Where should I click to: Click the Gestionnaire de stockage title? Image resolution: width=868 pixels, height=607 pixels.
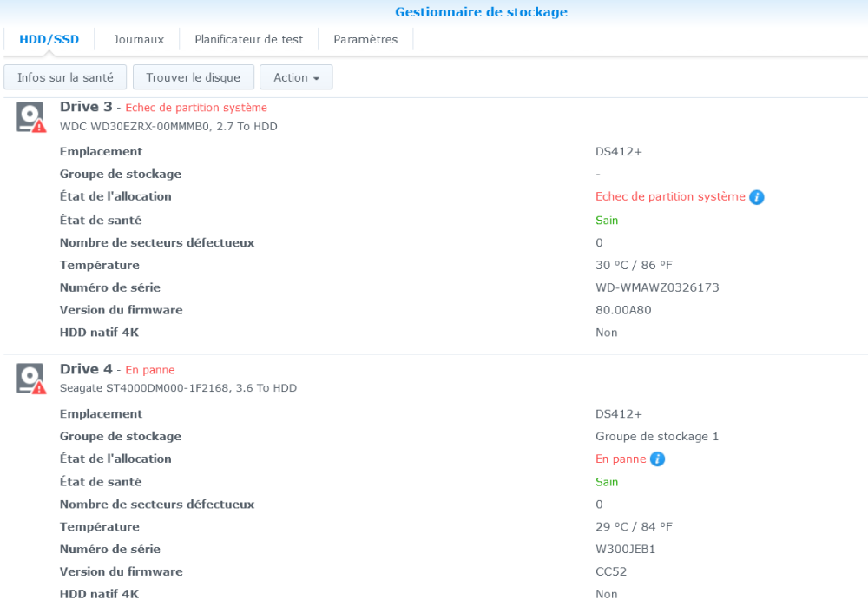coord(481,12)
